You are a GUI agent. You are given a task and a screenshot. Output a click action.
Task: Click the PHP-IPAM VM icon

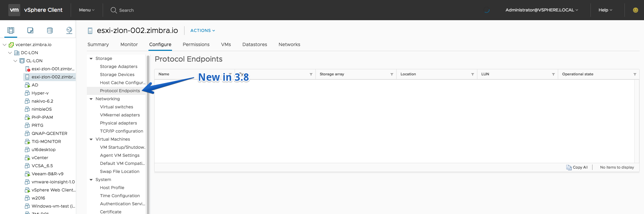coord(28,117)
